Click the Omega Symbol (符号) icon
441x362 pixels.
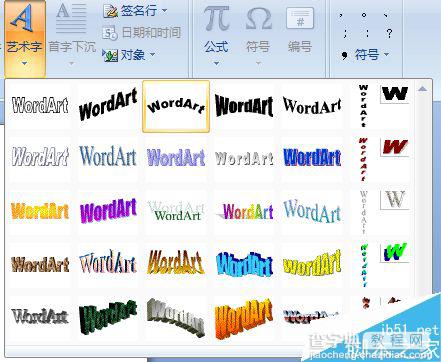[258, 19]
